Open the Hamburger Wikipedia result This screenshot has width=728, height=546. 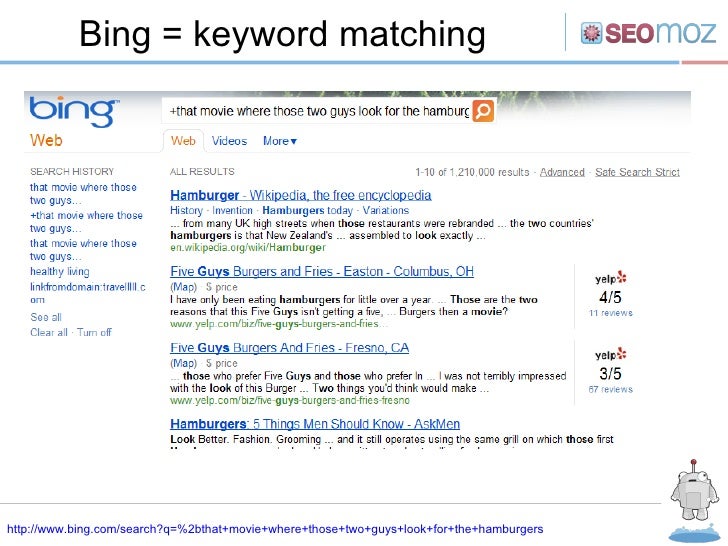[300, 196]
